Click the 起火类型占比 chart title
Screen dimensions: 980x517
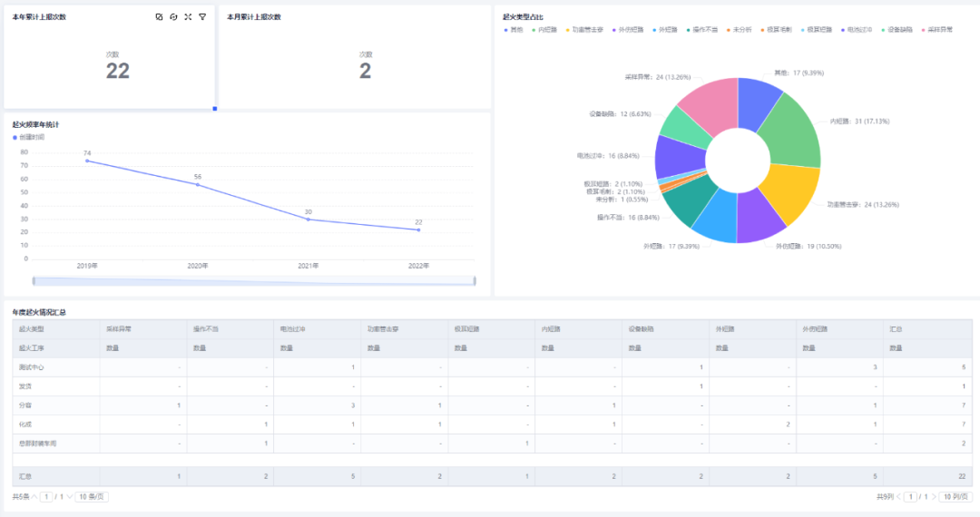tap(524, 17)
